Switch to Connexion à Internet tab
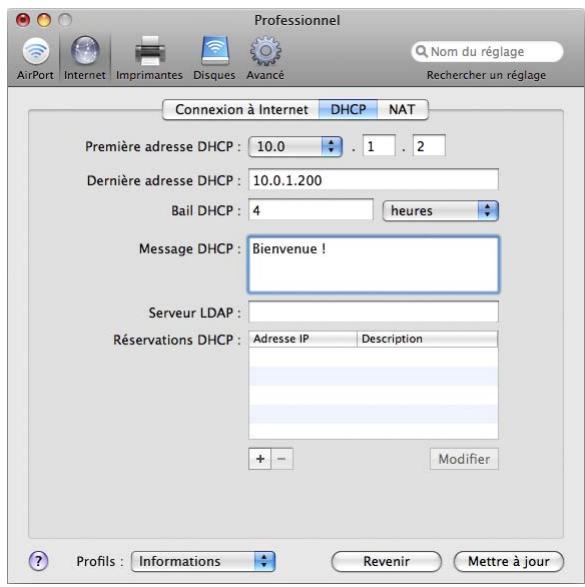This screenshot has width=585, height=587. 241,110
